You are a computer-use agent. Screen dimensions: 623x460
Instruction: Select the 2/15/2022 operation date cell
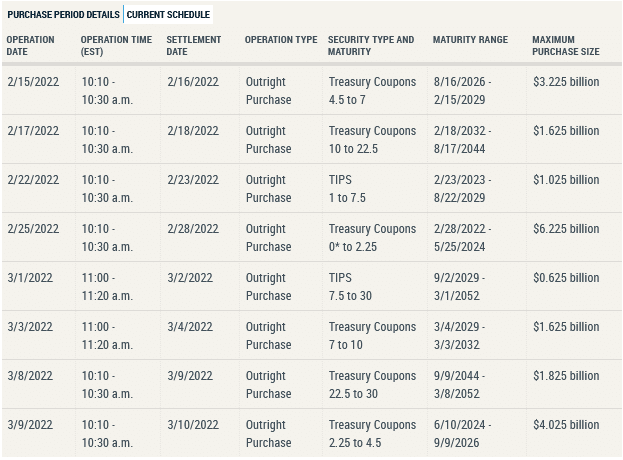click(x=33, y=82)
